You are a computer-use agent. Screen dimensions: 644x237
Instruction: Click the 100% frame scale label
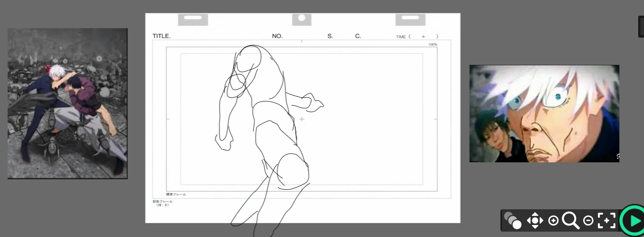tap(432, 44)
